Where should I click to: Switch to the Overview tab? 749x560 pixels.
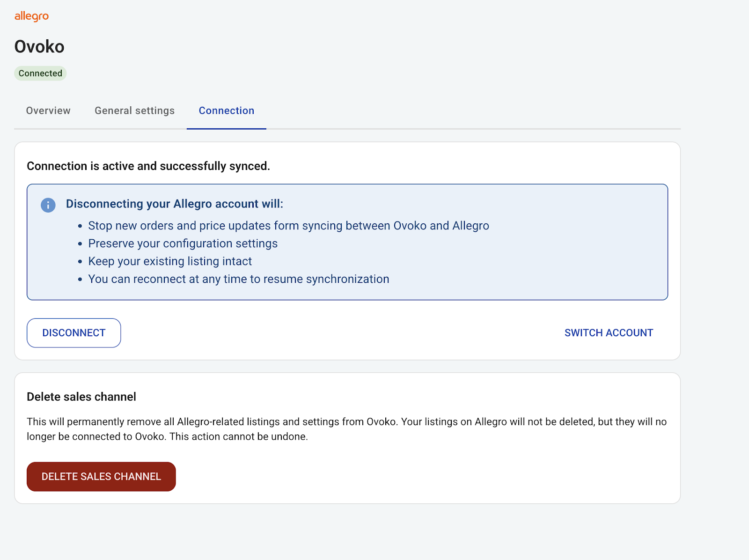click(x=48, y=111)
